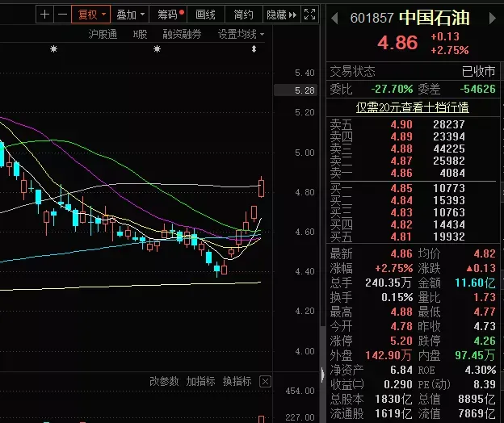Click the 画线 drawing tool button
Screen dimensions: 504x423
click(x=206, y=15)
